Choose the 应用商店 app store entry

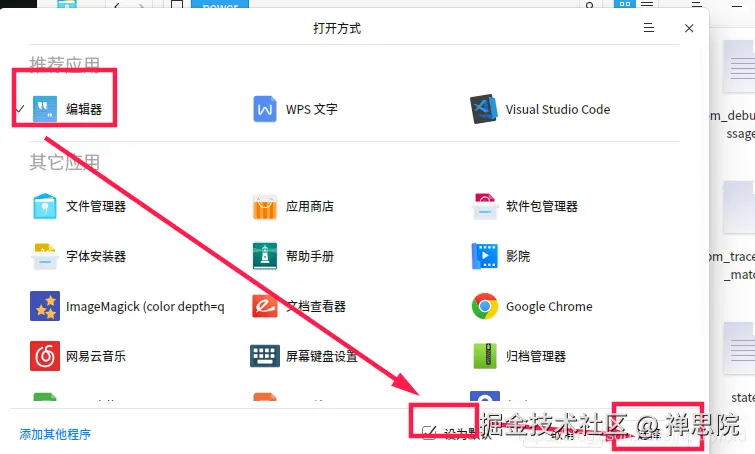coord(293,207)
